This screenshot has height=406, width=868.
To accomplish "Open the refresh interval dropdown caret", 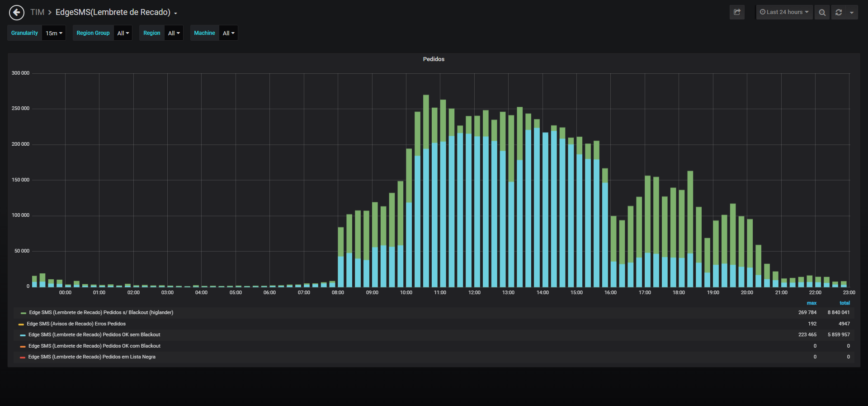I will coord(852,12).
